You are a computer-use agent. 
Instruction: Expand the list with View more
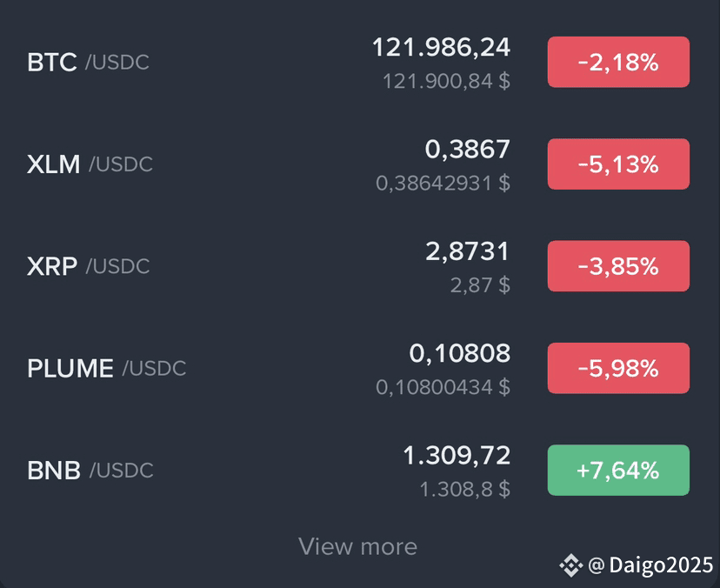click(357, 546)
